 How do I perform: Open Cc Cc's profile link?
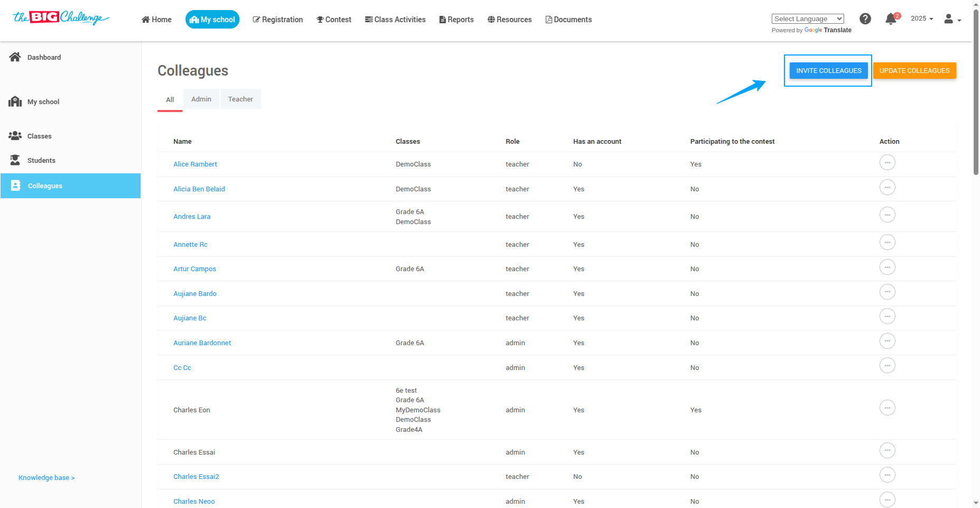(182, 367)
